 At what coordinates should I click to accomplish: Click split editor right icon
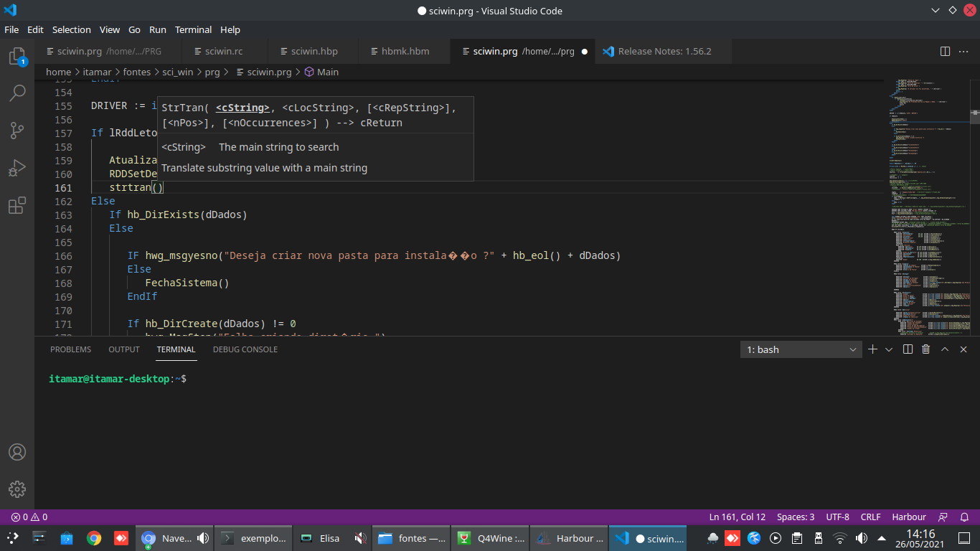coord(945,52)
